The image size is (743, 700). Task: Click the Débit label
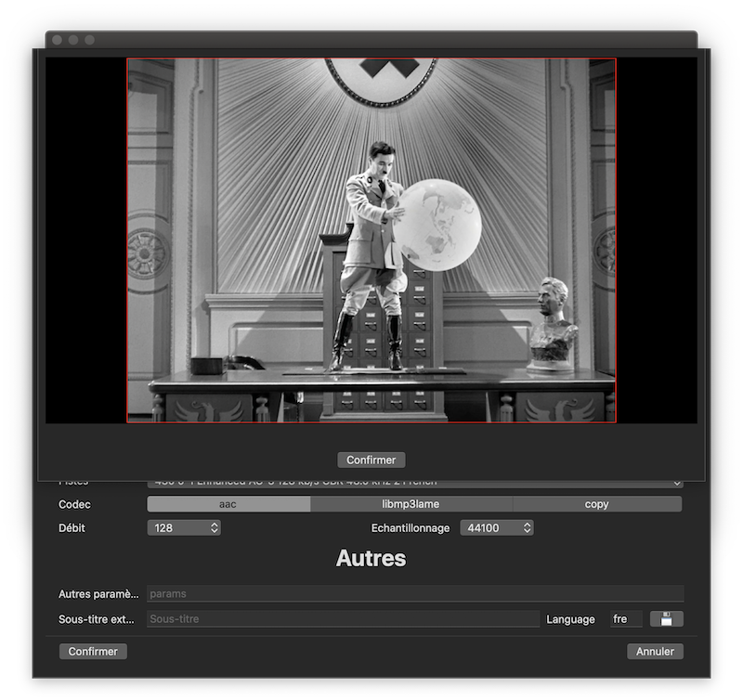[72, 528]
